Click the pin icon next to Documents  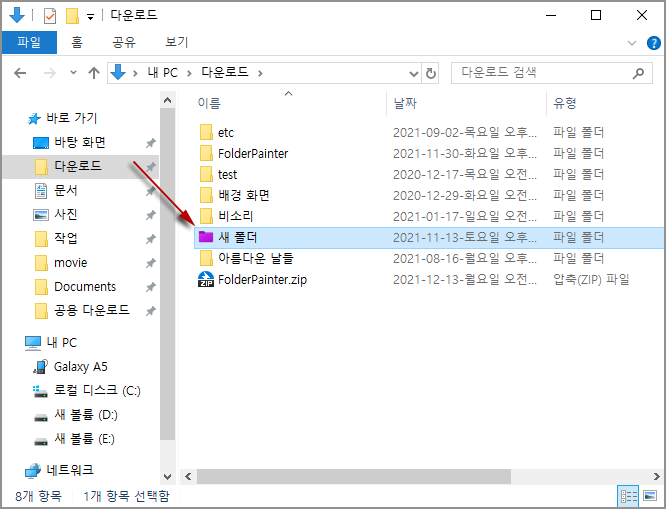(x=150, y=288)
